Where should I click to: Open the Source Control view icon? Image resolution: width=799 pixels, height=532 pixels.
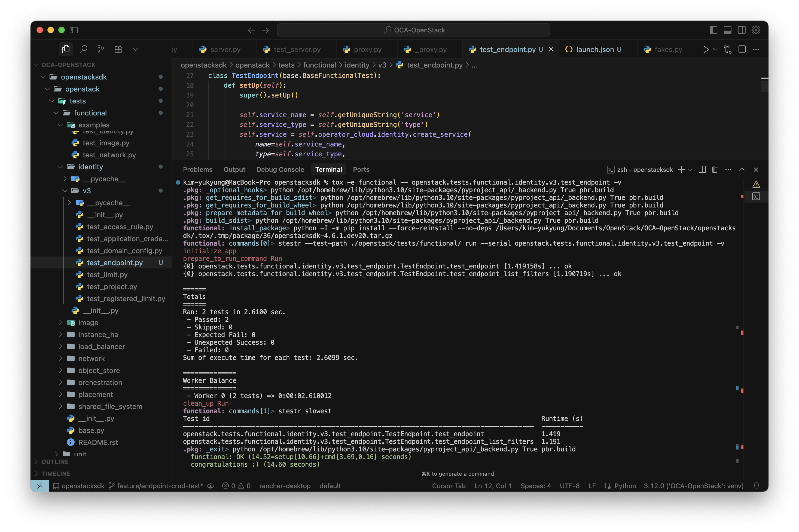coord(101,49)
